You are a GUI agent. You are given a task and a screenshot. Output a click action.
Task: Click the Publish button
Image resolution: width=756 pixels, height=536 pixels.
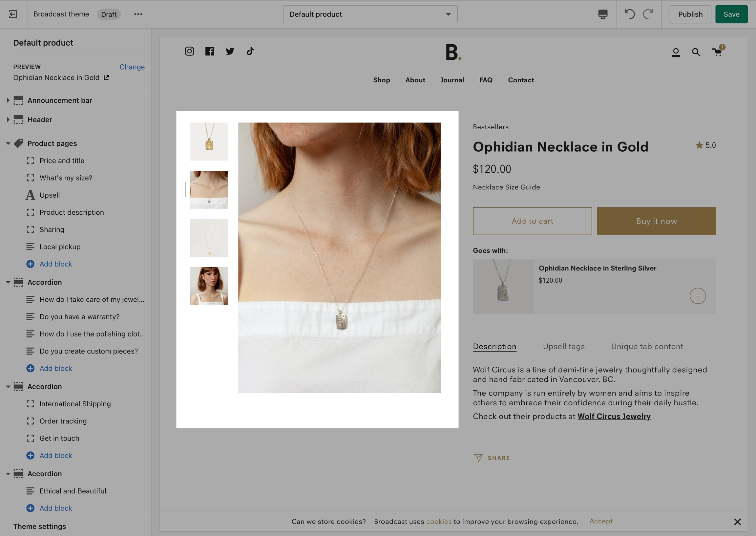point(690,14)
